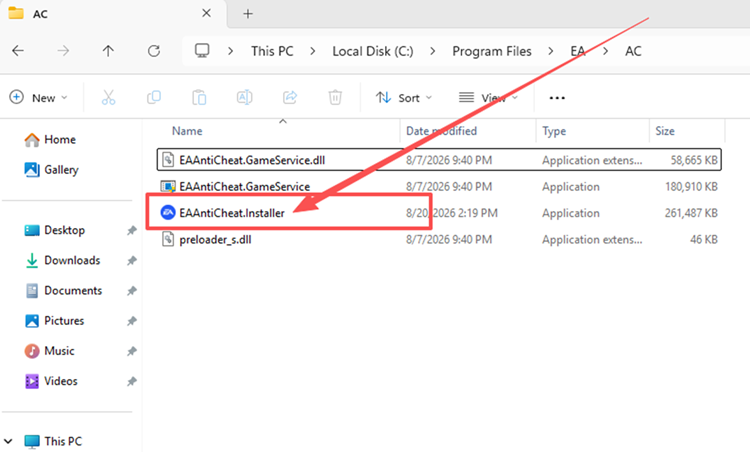Click the 8/20/2026 2:19 PM date cell
This screenshot has height=452, width=750.
pos(452,213)
